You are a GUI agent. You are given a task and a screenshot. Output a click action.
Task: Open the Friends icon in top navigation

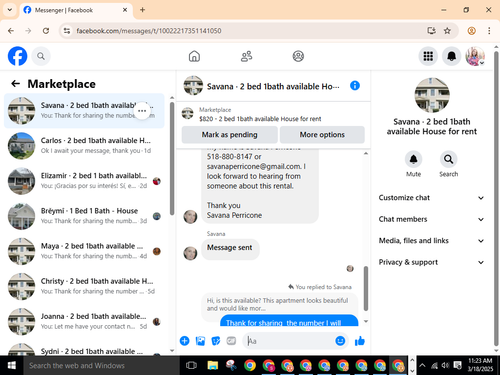[246, 56]
